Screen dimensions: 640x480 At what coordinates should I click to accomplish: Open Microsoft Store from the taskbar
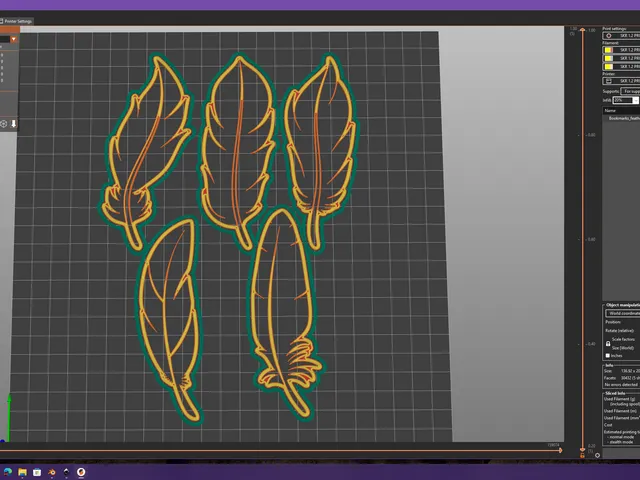tap(37, 472)
